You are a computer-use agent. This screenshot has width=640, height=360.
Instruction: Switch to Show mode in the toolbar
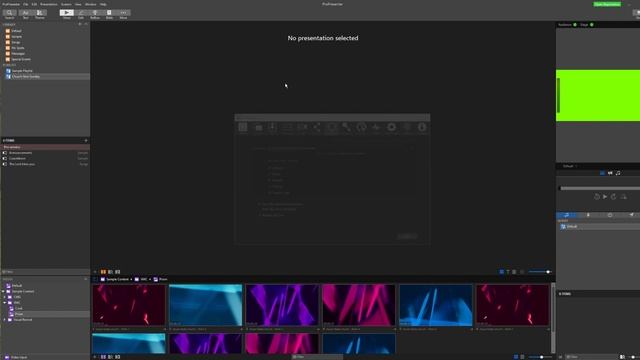coord(67,14)
